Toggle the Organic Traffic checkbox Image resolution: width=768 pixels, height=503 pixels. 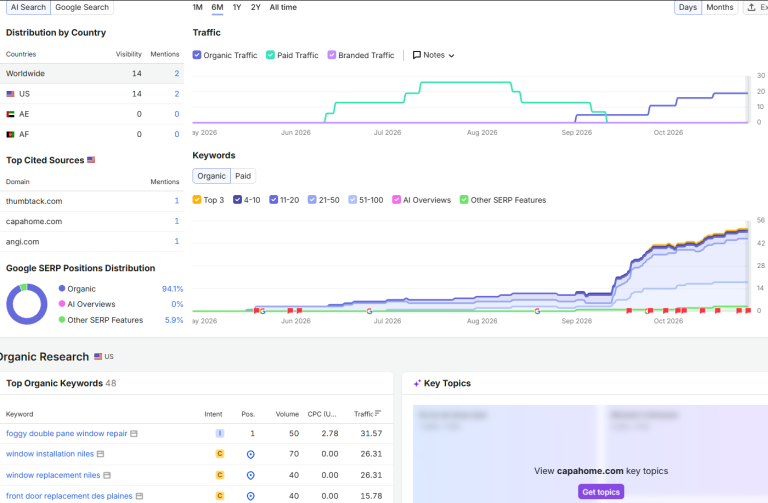point(197,55)
